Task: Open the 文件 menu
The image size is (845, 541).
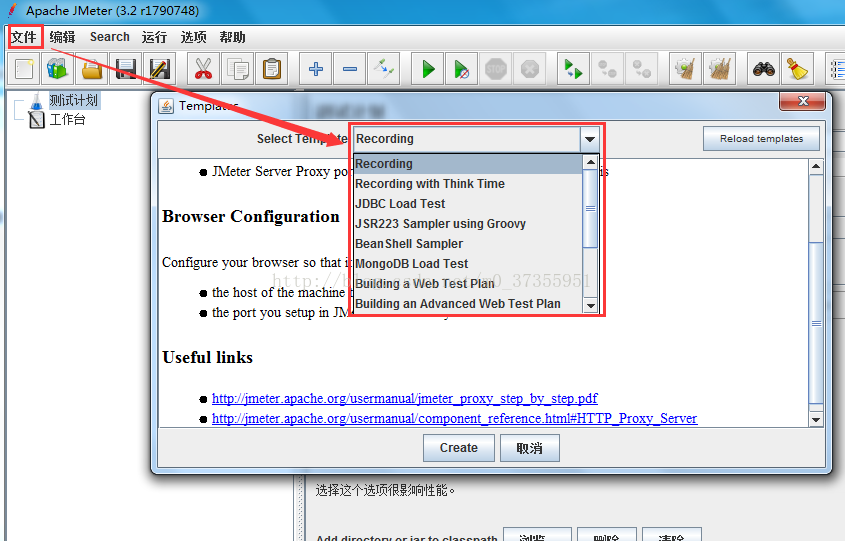Action: pyautogui.click(x=24, y=37)
